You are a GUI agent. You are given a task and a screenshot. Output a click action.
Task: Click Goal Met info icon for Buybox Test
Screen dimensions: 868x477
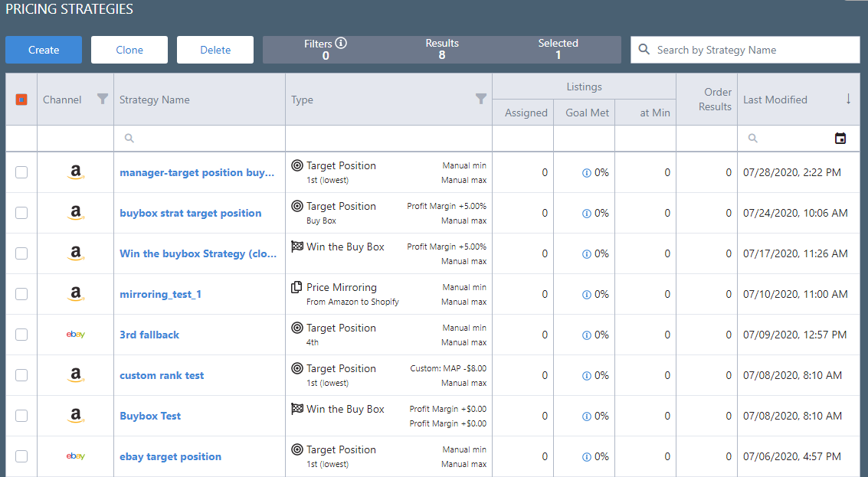tap(586, 416)
